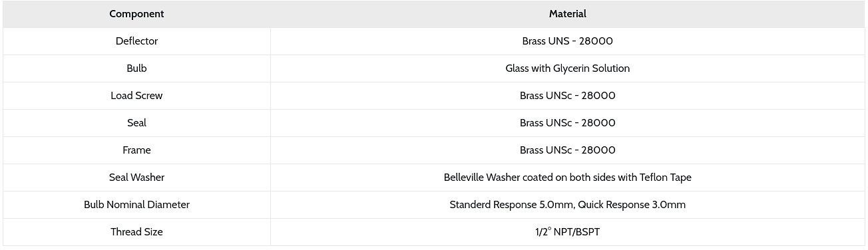Click the Load Screw row's Brass UNSc material
This screenshot has height=250, width=868.
click(x=568, y=96)
